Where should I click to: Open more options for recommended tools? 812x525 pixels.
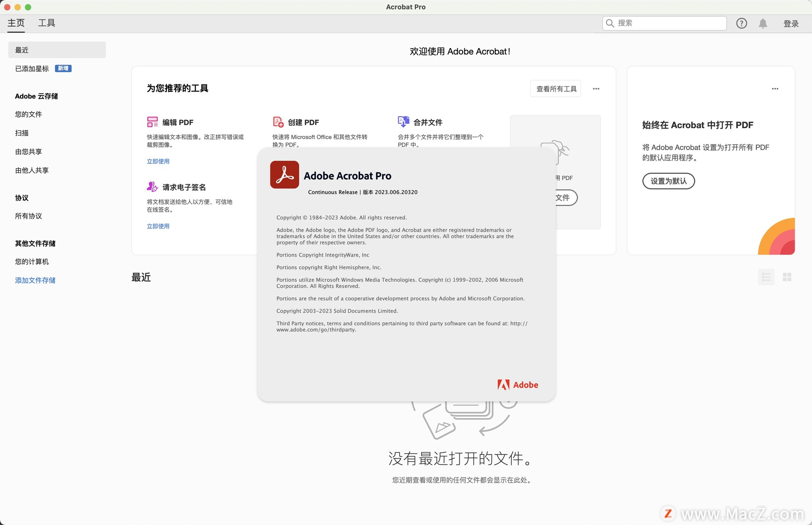coord(596,89)
